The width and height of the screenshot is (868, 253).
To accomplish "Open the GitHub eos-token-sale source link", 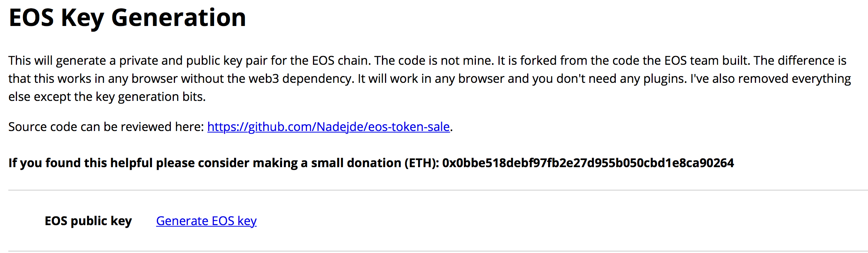I will [328, 127].
